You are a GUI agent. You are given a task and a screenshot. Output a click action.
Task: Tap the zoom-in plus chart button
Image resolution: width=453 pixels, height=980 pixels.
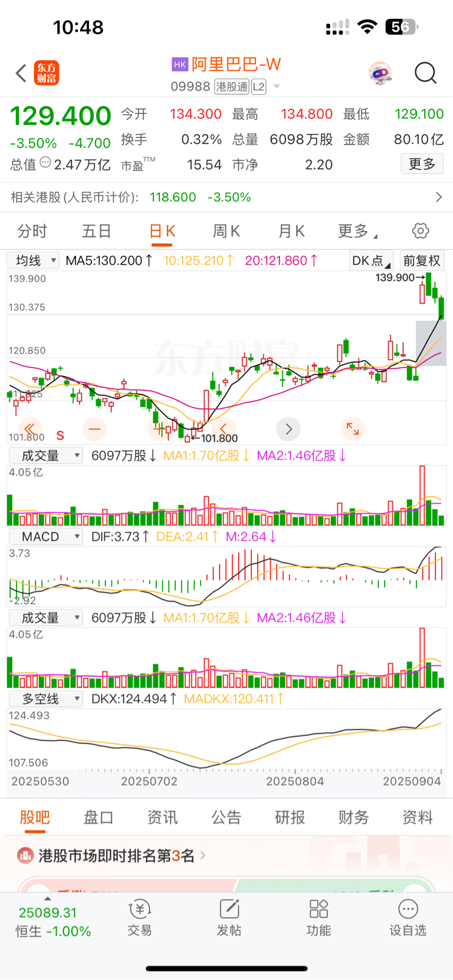[x=159, y=429]
